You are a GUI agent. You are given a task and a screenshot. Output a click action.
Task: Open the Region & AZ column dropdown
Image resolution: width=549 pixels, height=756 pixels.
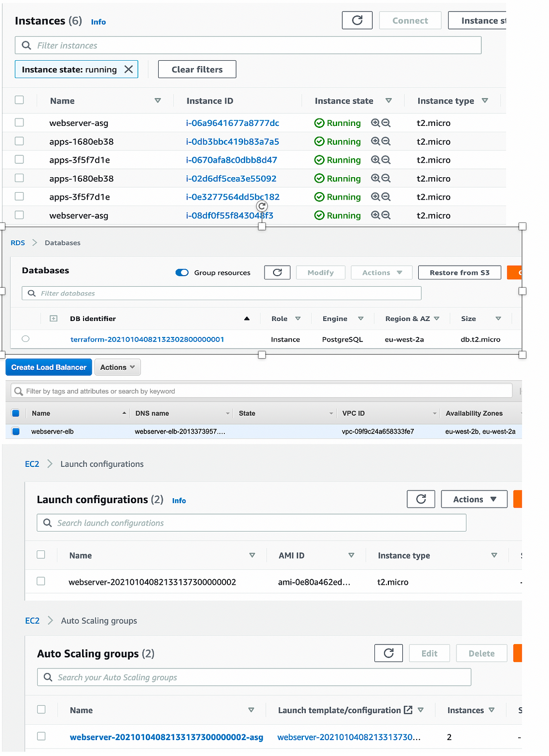[437, 319]
